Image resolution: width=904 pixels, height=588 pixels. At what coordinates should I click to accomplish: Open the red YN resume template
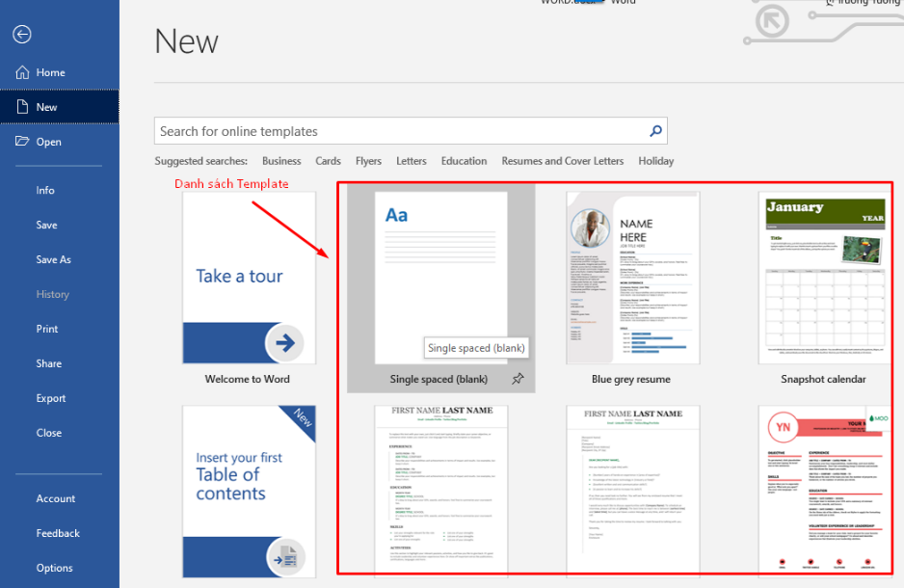pos(825,490)
